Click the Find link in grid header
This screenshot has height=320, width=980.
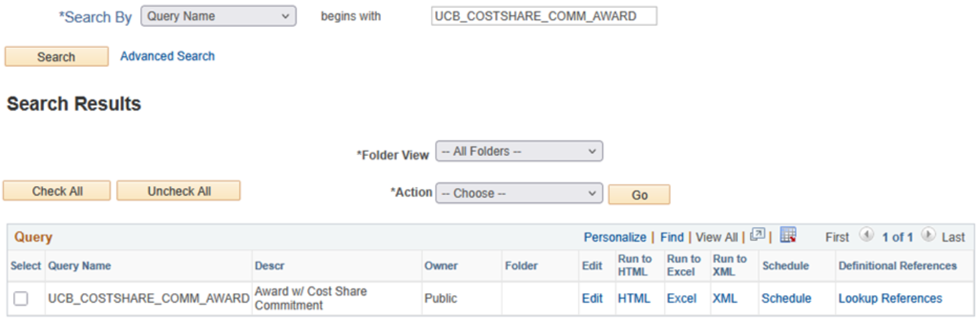click(672, 237)
